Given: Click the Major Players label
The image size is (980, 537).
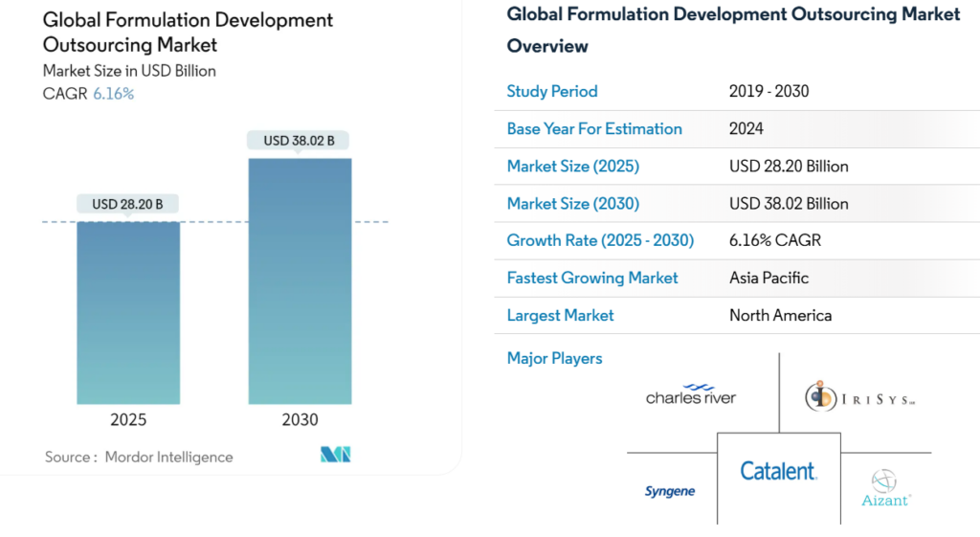Looking at the screenshot, I should [554, 358].
